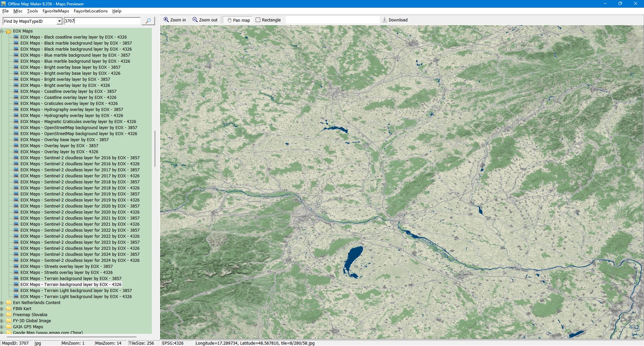Select Terrain Light background layer 3857
Viewport: 644px width, 346px height.
[x=76, y=291]
